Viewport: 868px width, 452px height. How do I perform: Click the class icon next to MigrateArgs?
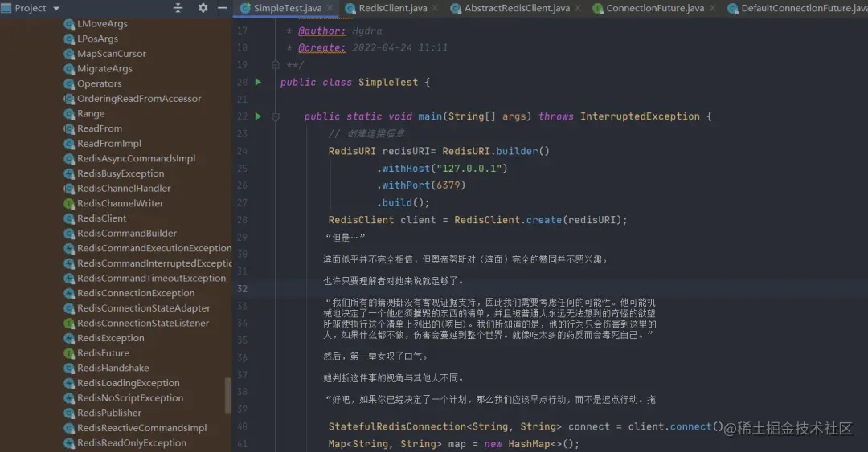[69, 68]
